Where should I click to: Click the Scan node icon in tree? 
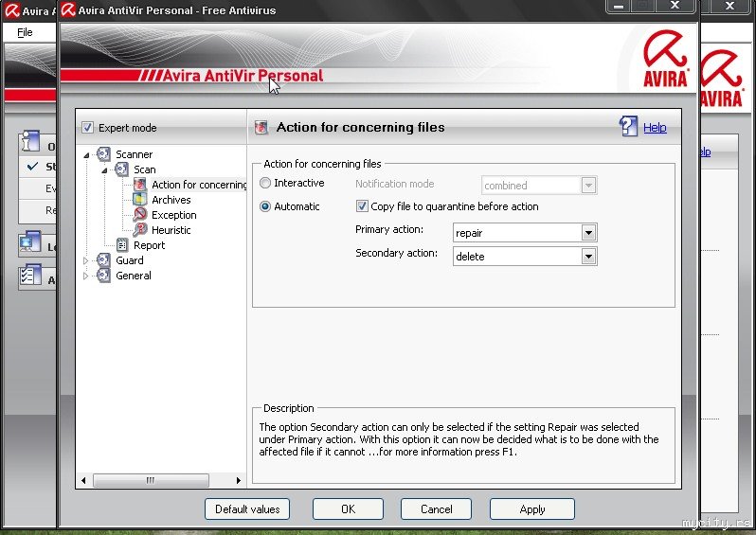[121, 169]
